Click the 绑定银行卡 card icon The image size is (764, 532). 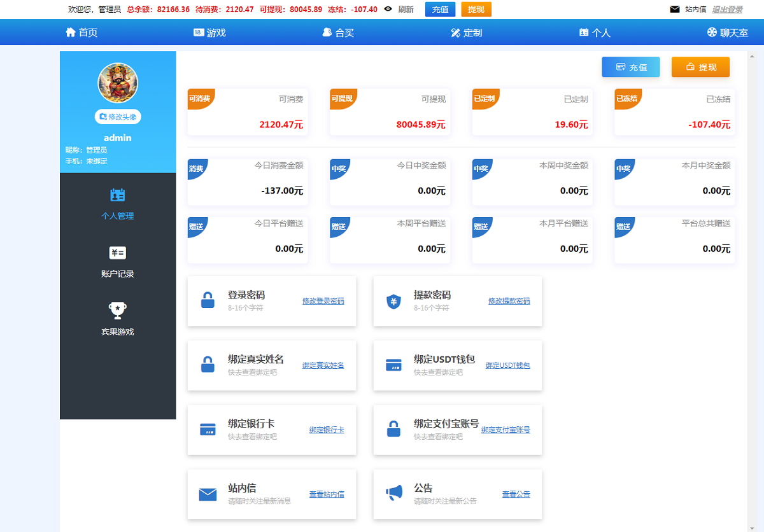coord(208,430)
